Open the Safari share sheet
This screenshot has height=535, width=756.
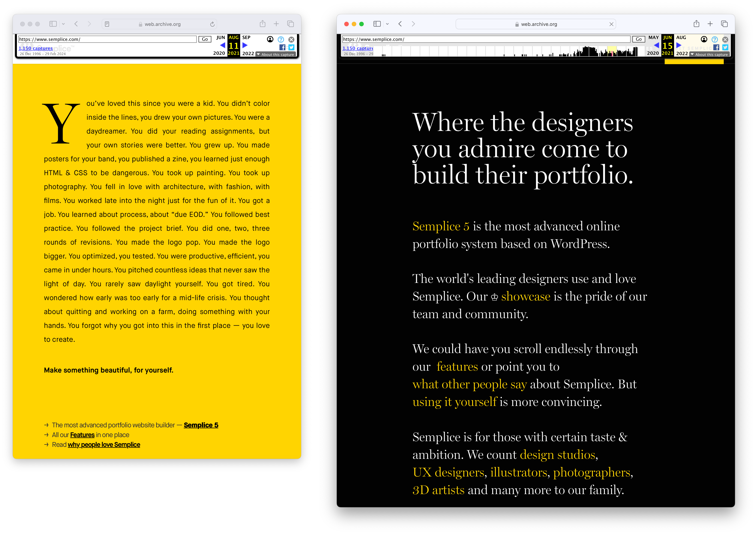[262, 24]
